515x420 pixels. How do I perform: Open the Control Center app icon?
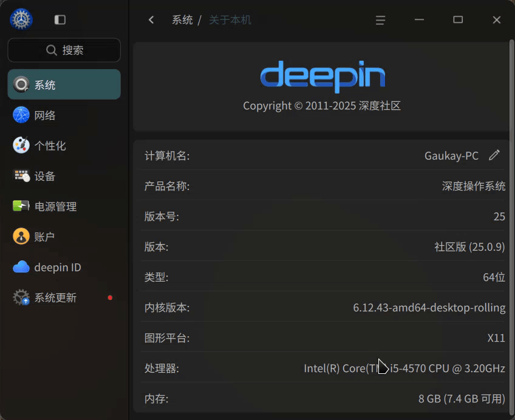21,19
